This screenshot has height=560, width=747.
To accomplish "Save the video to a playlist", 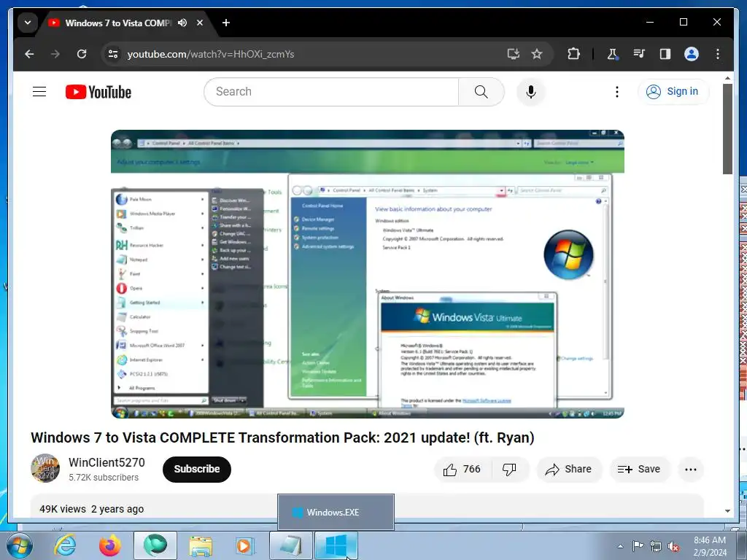I will point(639,470).
